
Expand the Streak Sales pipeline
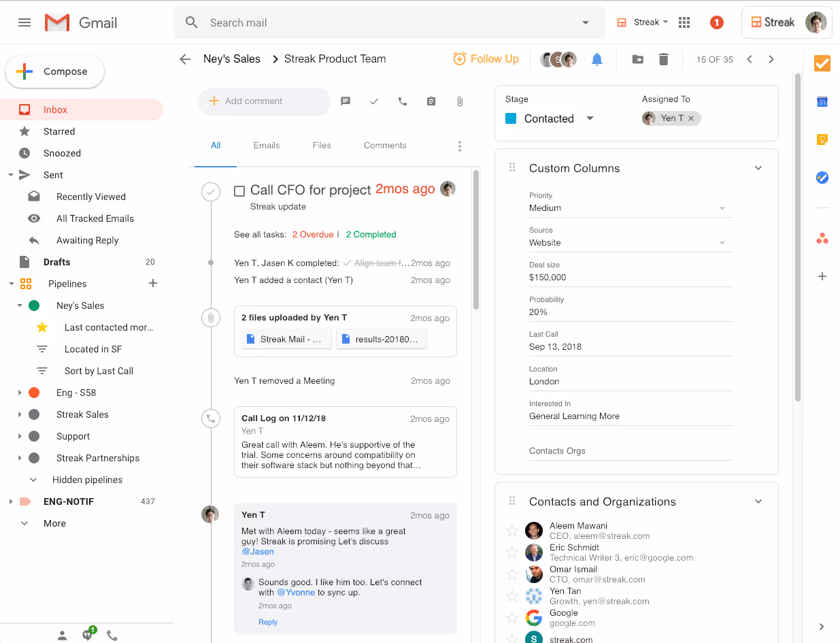coord(19,414)
